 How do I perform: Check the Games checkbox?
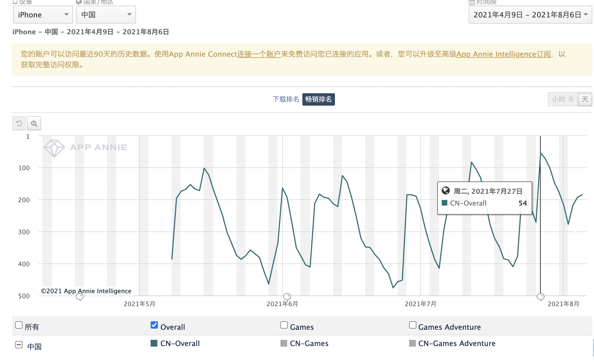click(x=284, y=325)
